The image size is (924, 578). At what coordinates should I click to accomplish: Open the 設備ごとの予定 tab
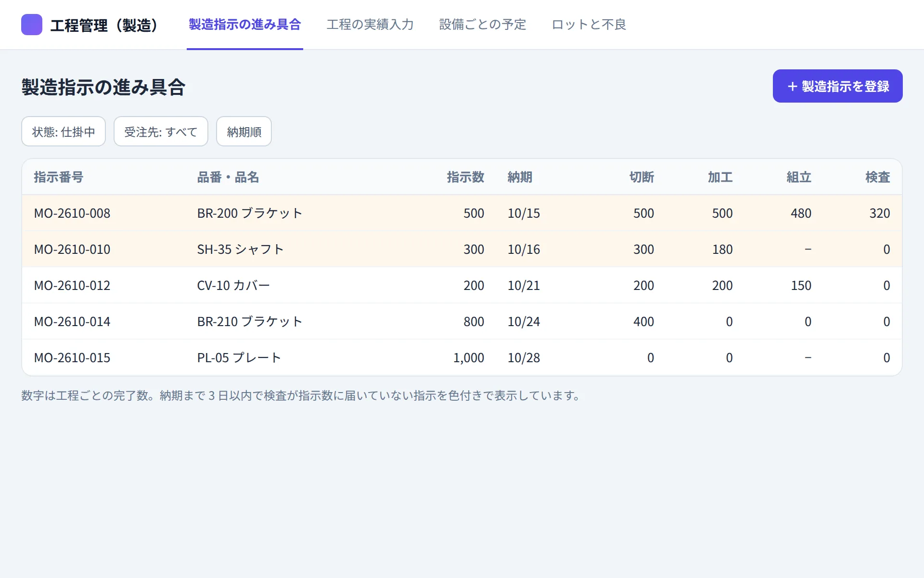pos(483,25)
